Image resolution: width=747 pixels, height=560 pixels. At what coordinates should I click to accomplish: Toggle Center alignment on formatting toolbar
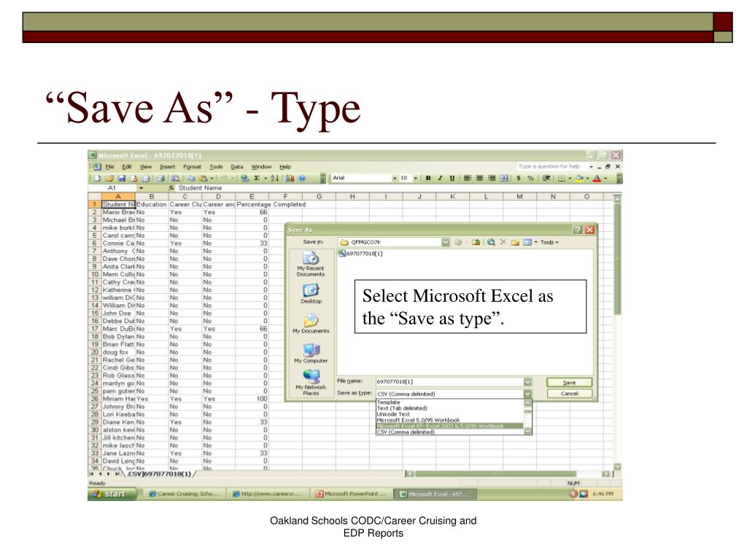click(480, 178)
